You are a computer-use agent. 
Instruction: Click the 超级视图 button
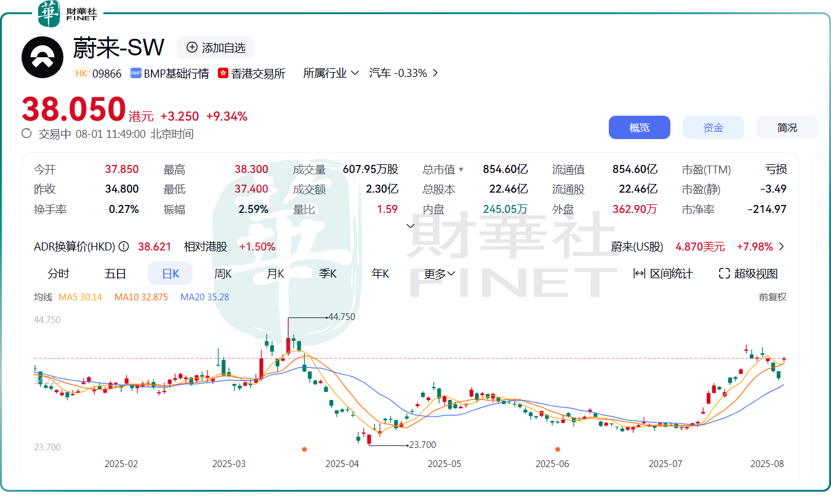[x=749, y=274]
